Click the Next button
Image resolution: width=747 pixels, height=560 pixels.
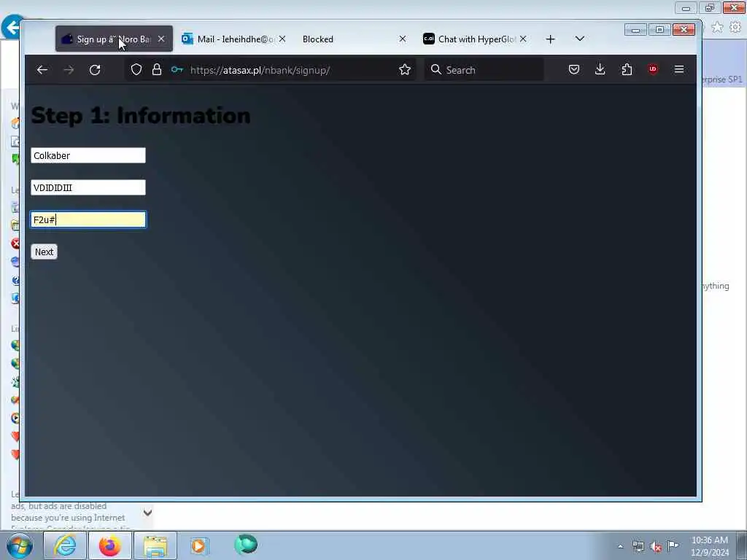tap(44, 252)
